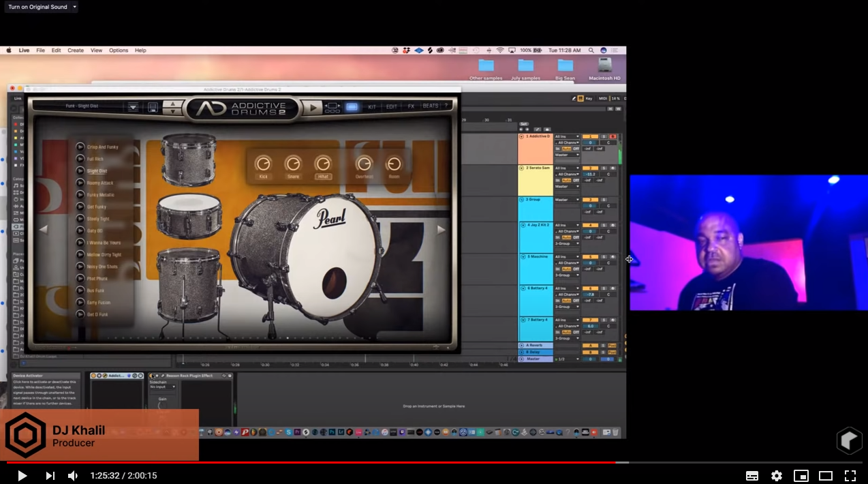Open All Ins dropdown on Addictive D track
The width and height of the screenshot is (868, 484).
[x=567, y=136]
